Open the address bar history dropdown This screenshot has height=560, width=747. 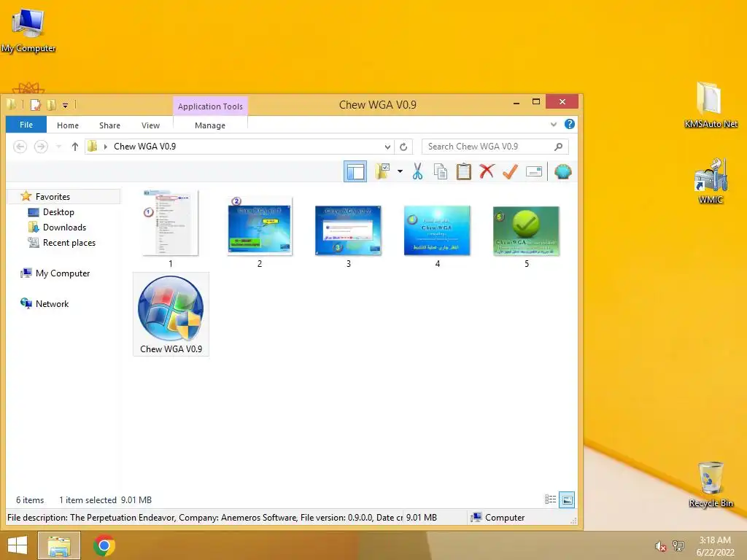[387, 147]
